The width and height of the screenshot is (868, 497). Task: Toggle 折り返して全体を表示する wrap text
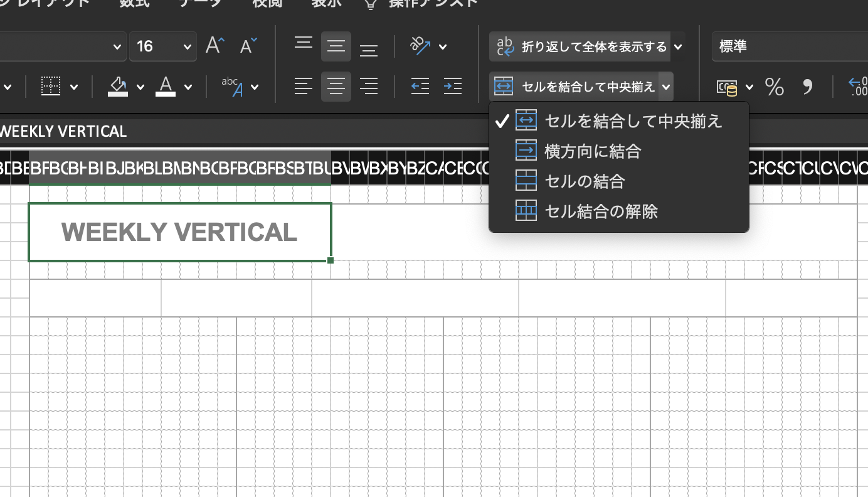pos(580,46)
